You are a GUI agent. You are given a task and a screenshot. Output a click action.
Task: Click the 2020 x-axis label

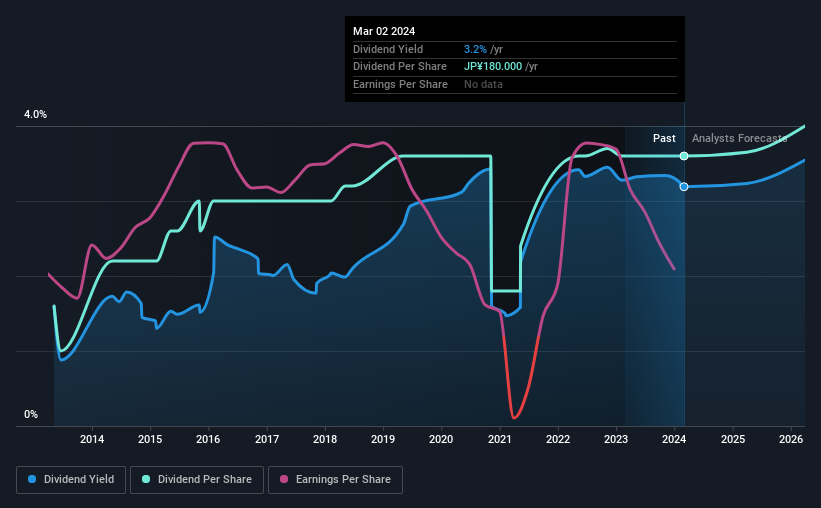pyautogui.click(x=441, y=439)
